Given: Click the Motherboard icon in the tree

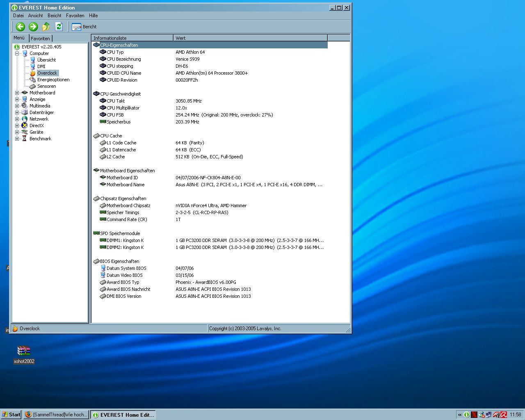Looking at the screenshot, I should 25,93.
